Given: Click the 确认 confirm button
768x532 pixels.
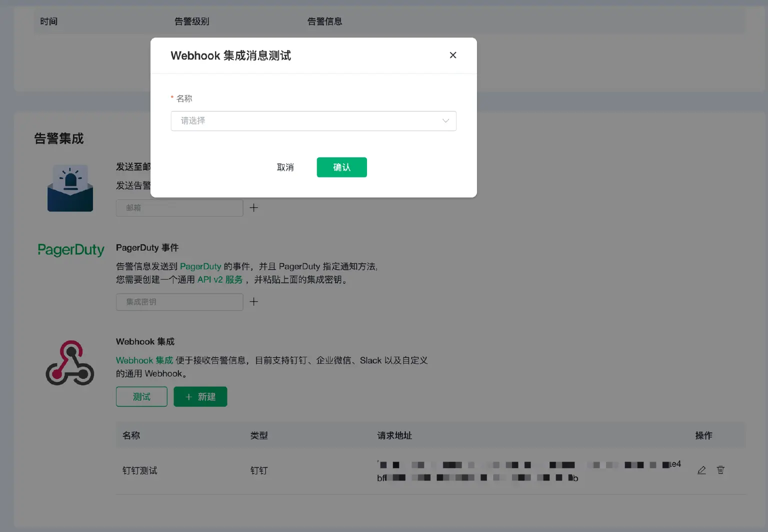Looking at the screenshot, I should [x=341, y=167].
